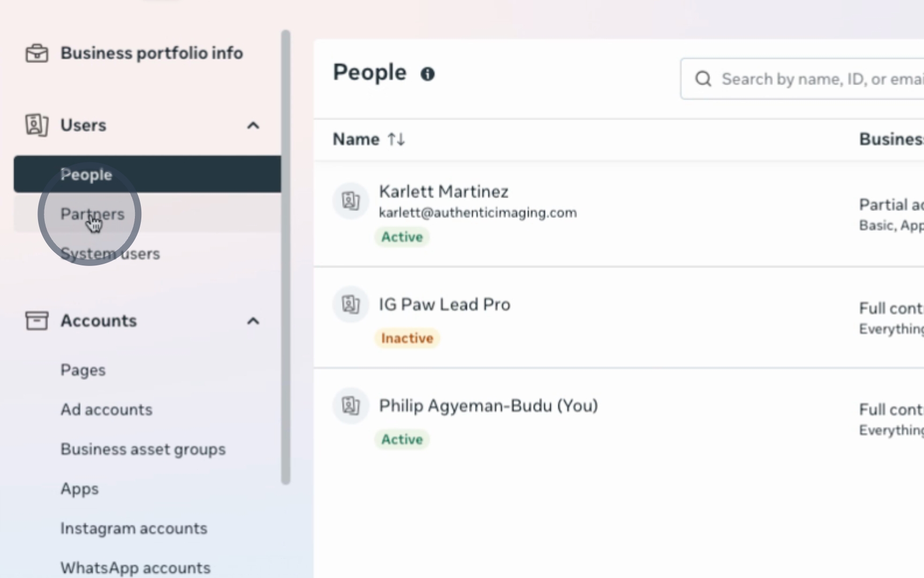Click the Users section ID badge icon

(36, 125)
